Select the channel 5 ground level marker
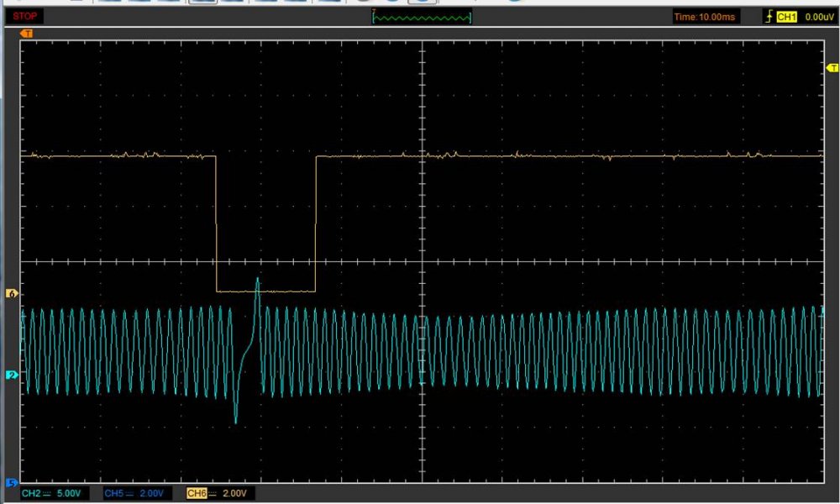This screenshot has width=840, height=504. 12,482
